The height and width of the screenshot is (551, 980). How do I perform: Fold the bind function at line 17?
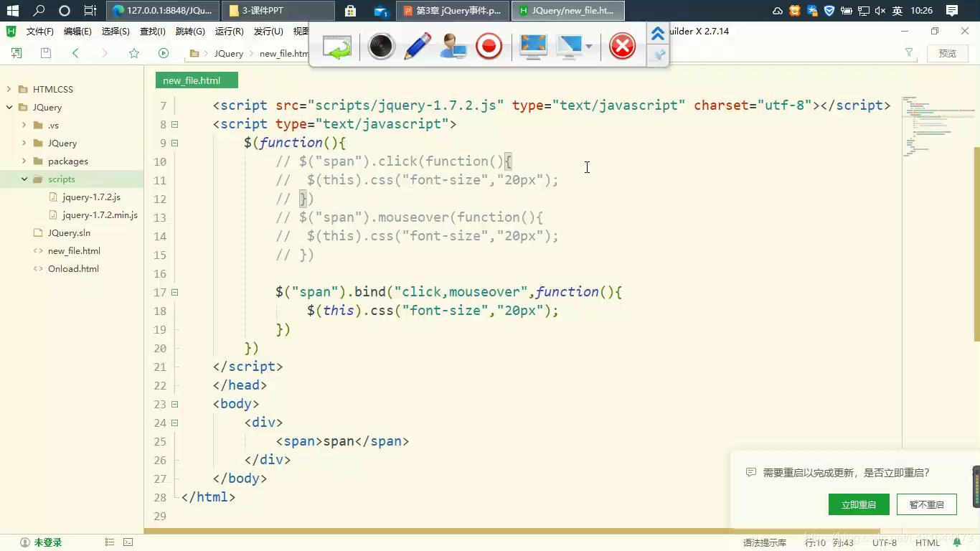[174, 292]
